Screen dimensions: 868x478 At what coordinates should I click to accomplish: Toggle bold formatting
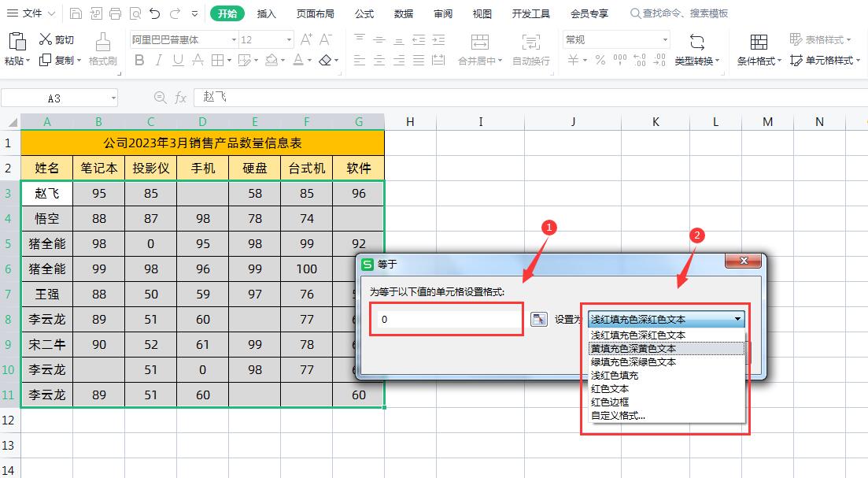(x=141, y=60)
